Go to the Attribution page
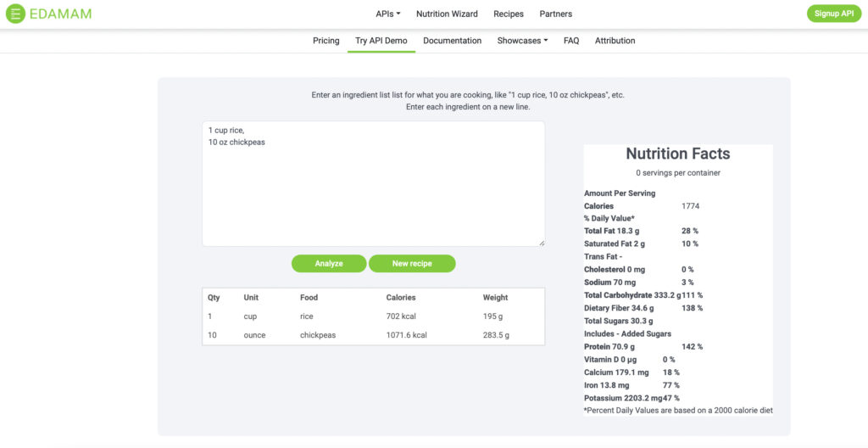Viewport: 868px width, 448px height. pos(615,41)
